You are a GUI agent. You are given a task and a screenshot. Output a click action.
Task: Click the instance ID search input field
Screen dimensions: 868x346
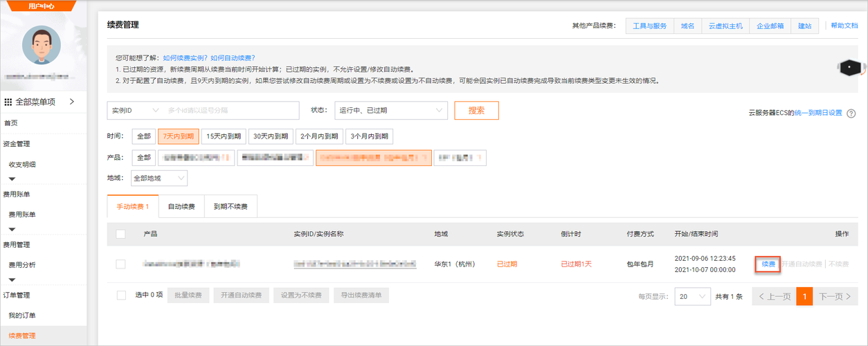coord(231,110)
